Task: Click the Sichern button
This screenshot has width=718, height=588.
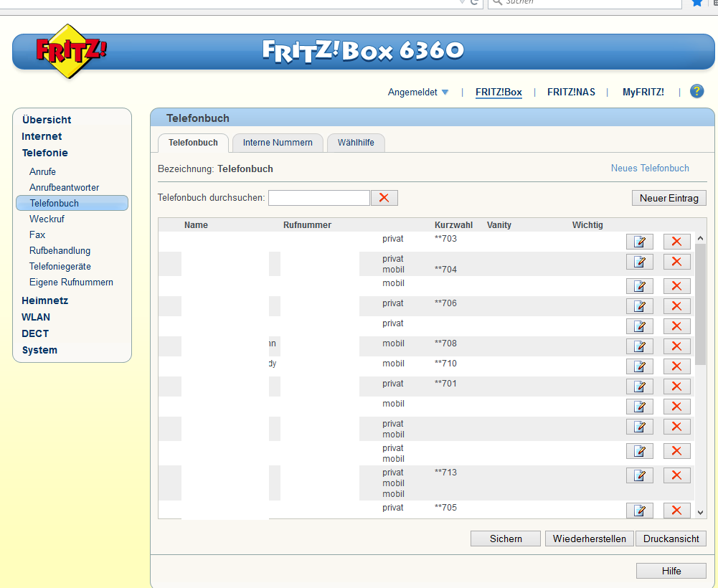Action: pyautogui.click(x=506, y=539)
